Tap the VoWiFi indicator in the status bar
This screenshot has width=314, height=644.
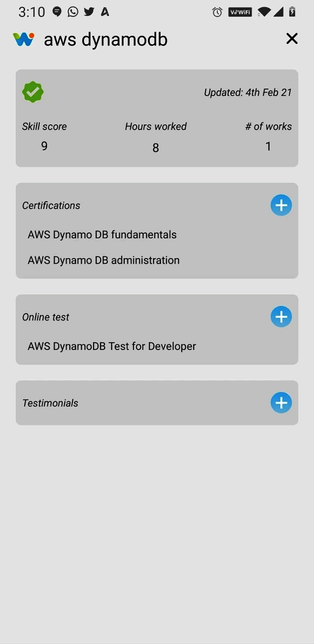tap(240, 12)
